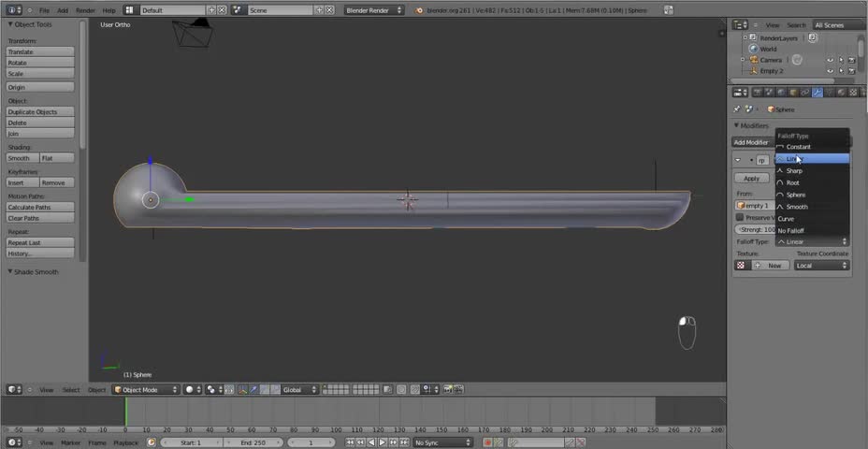Open the viewport shading selector
The image size is (868, 449).
point(192,390)
